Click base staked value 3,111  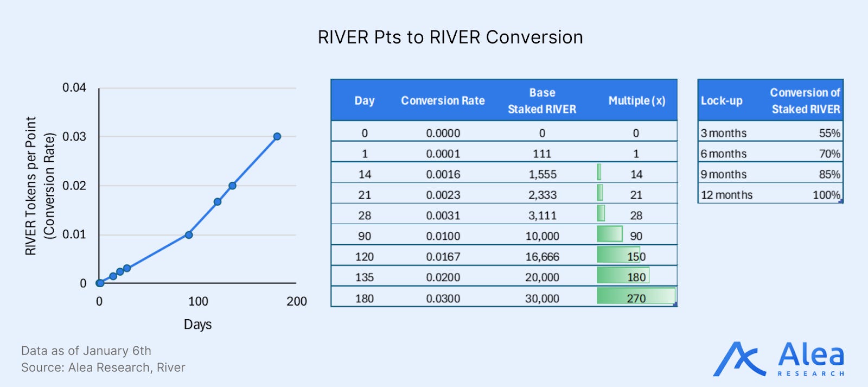coord(542,215)
